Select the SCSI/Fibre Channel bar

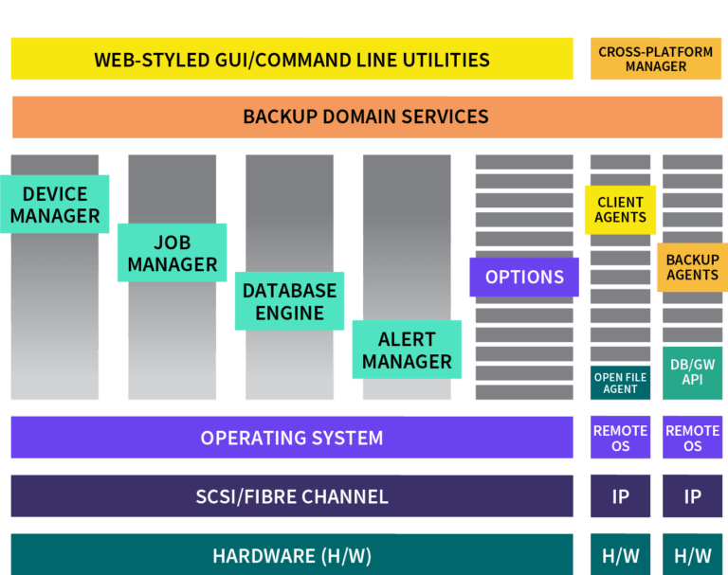pos(292,496)
